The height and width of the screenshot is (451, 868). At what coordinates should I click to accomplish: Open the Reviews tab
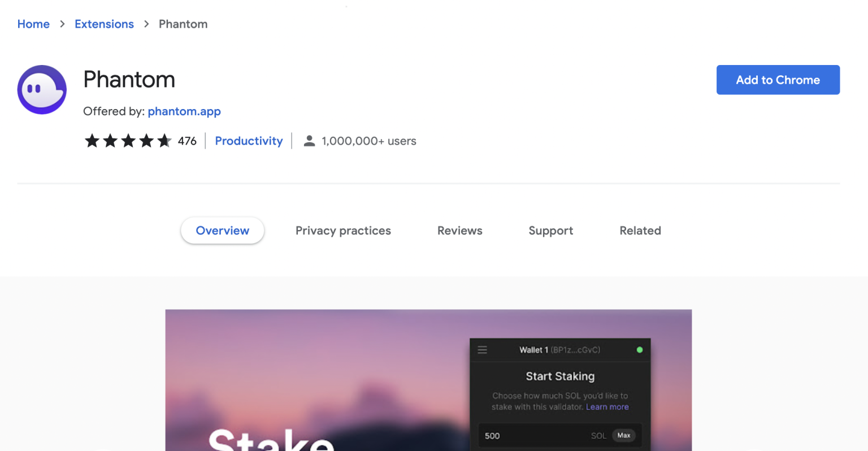[x=459, y=231]
